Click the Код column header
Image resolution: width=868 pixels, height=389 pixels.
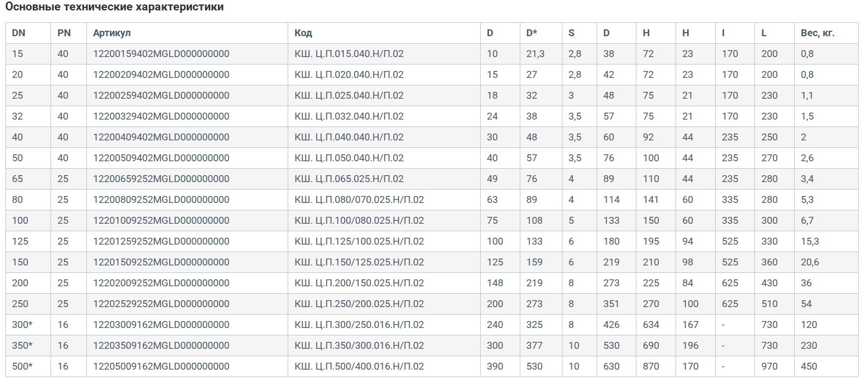coord(303,33)
